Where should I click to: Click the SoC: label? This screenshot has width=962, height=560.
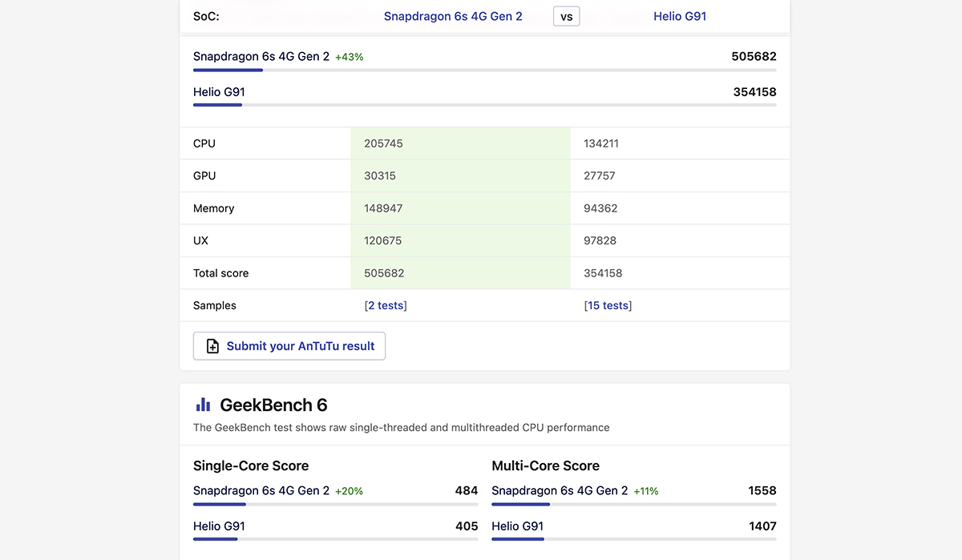(206, 16)
